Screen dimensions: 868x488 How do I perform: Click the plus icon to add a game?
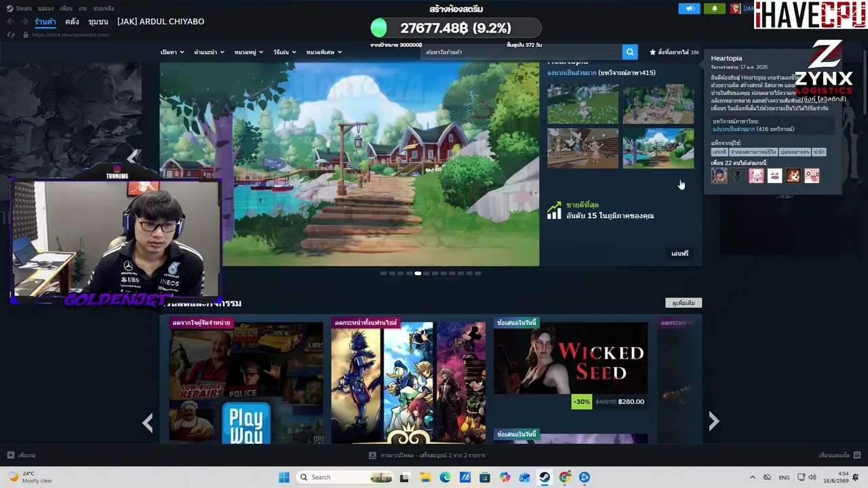[x=10, y=455]
